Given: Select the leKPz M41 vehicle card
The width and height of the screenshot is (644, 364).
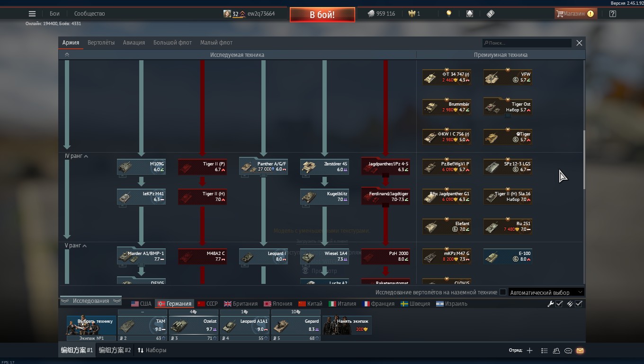Looking at the screenshot, I should coord(141,197).
